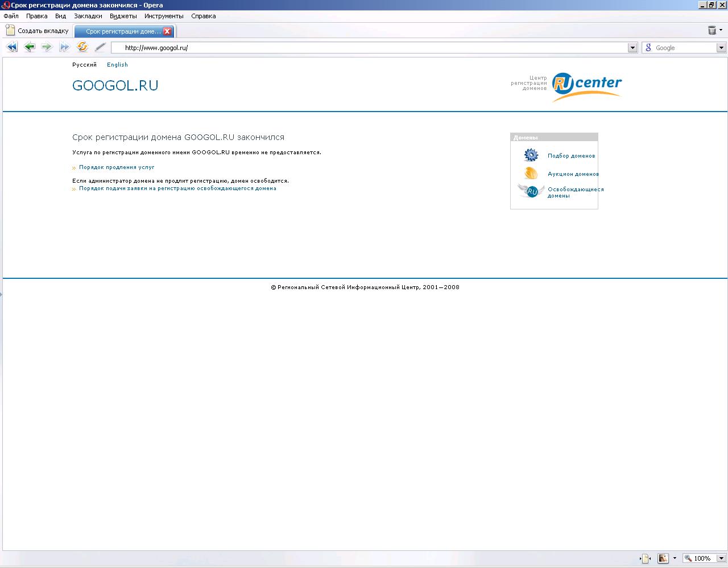The image size is (728, 568).
Task: Click the Русский language label
Action: [84, 64]
